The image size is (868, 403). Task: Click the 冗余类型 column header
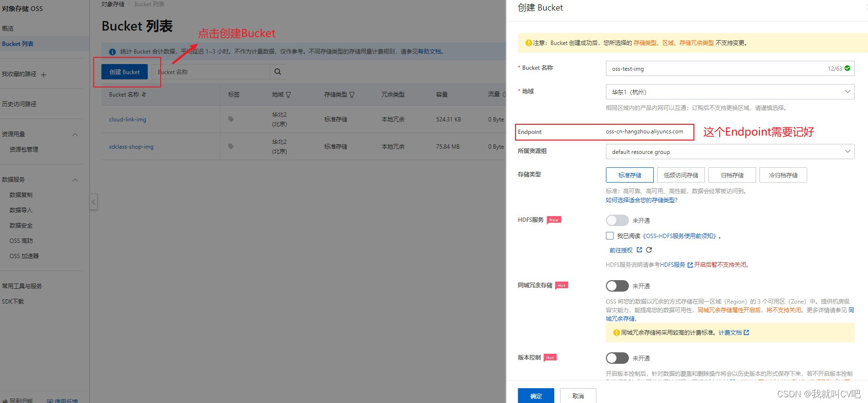tap(393, 95)
